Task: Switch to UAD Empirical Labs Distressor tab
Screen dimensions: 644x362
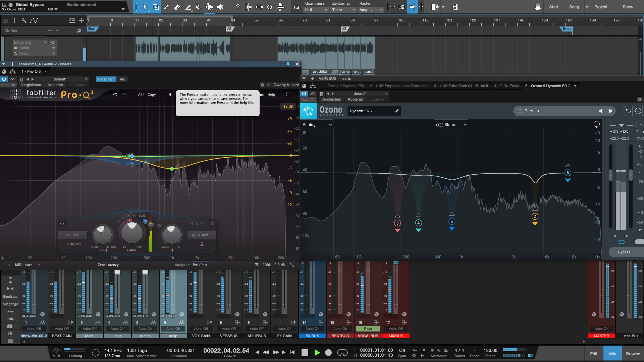Action: [x=399, y=86]
